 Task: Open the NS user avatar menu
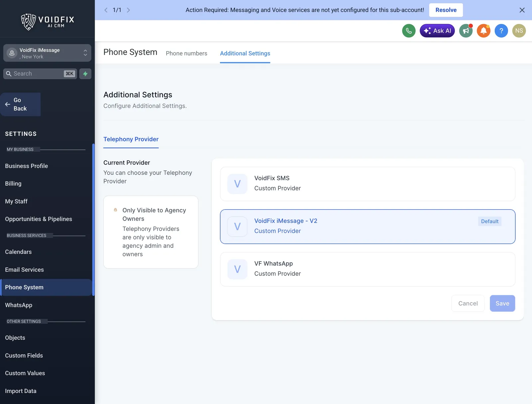pos(519,31)
